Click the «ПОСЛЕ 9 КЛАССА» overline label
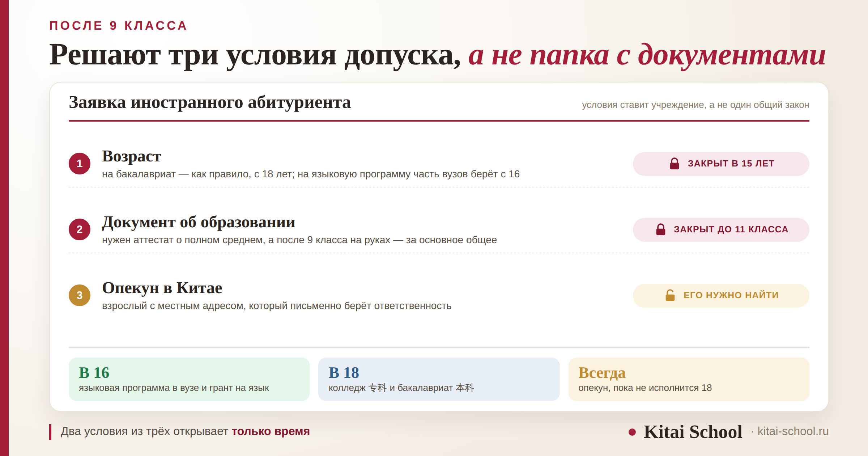 tap(118, 26)
